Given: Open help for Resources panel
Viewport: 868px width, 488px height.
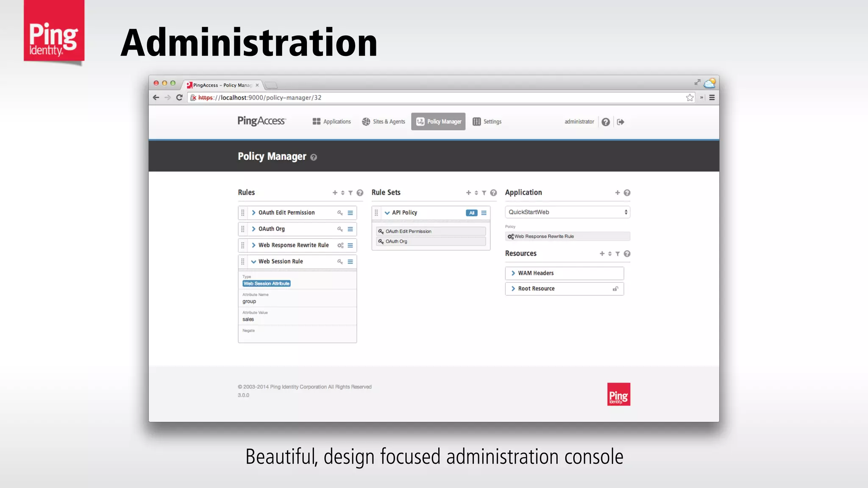Looking at the screenshot, I should (627, 254).
